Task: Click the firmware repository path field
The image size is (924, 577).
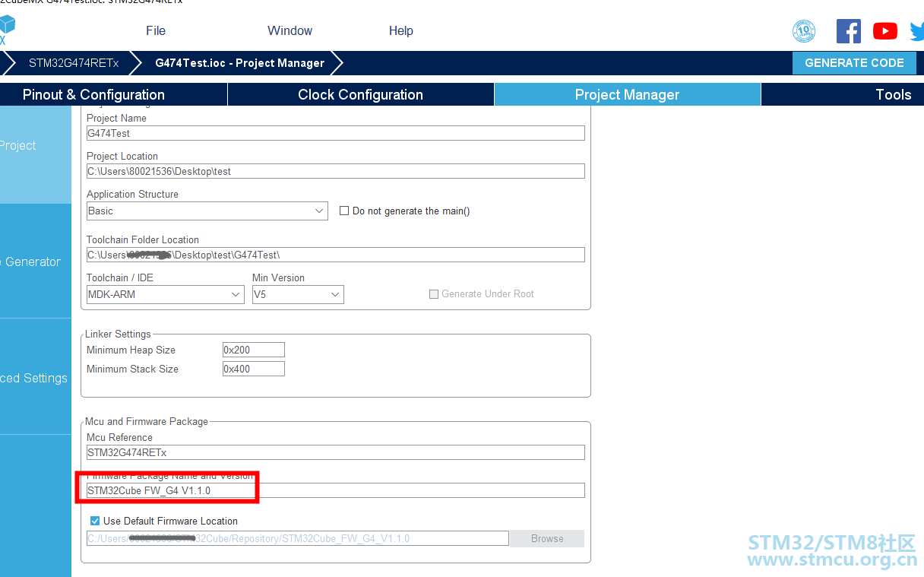Action: tap(297, 538)
